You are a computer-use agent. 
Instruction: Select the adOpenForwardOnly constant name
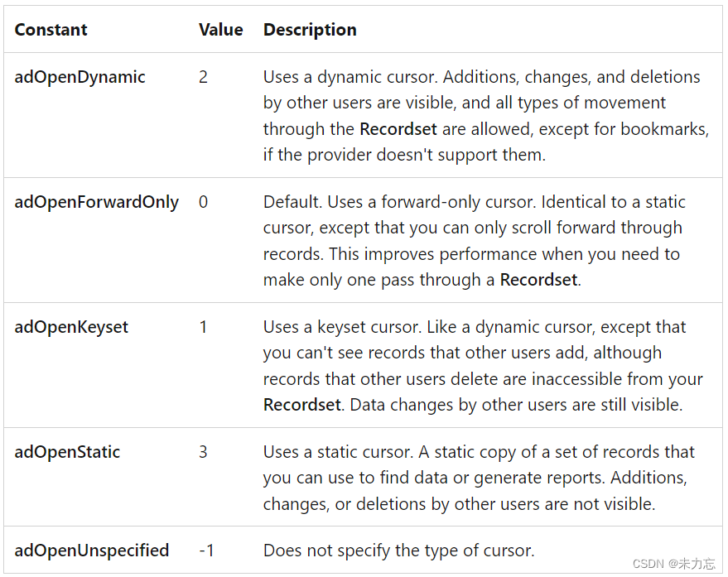tap(96, 202)
